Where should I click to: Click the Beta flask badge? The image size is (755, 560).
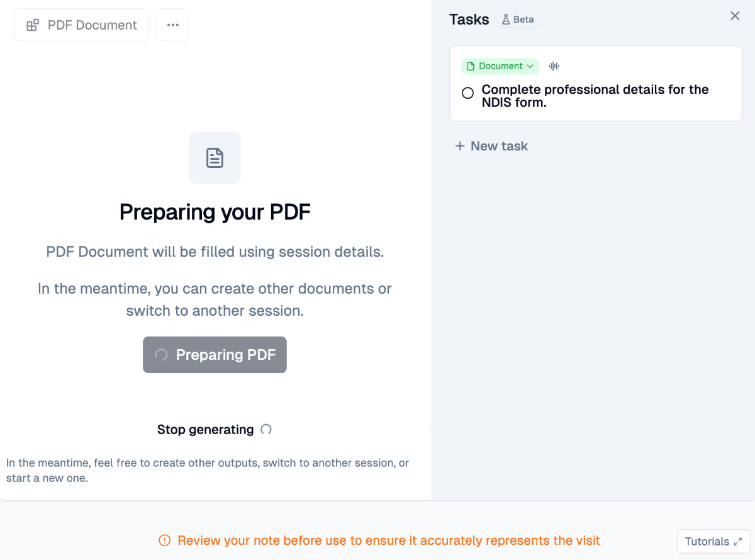(x=518, y=20)
